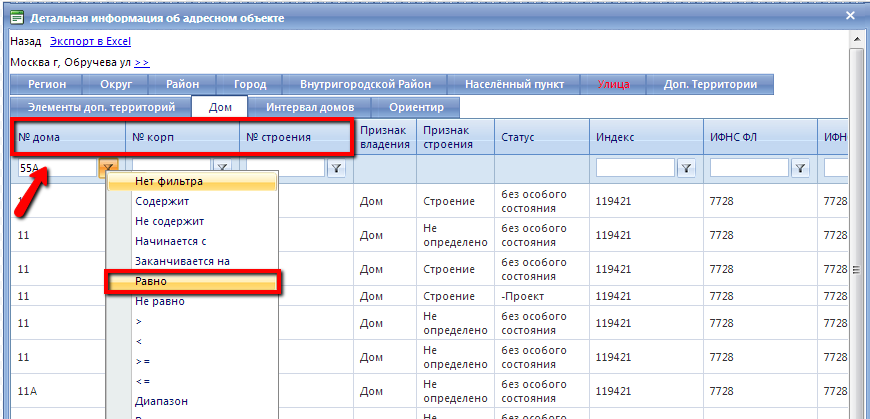The image size is (870, 419).
Task: Open the Доп. Территории tab
Action: click(710, 84)
